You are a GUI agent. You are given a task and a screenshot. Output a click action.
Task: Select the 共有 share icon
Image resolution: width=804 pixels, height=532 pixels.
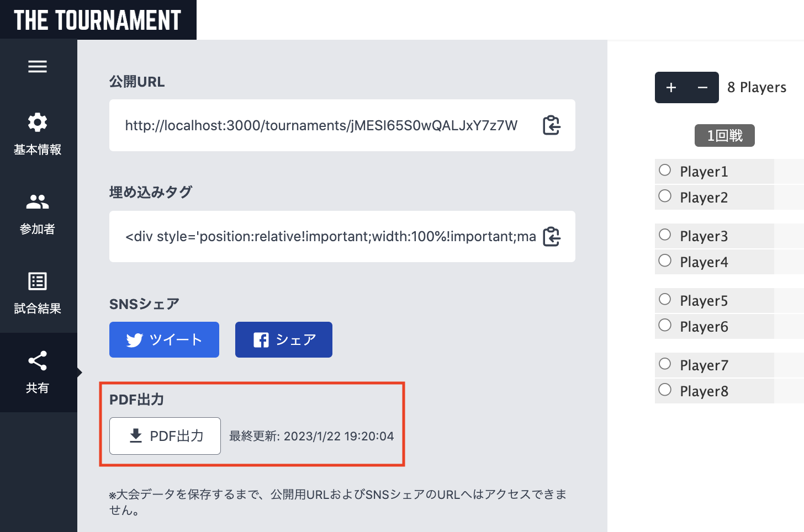38,360
